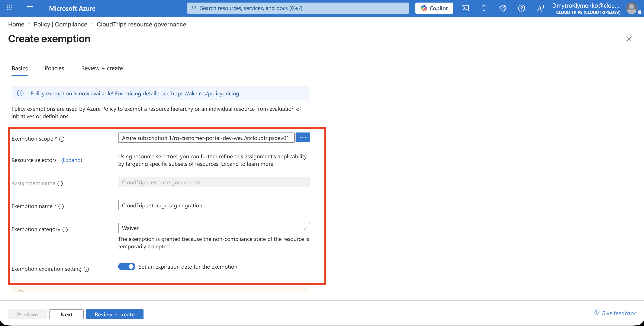Open the Azure portal apps grid icon
This screenshot has height=326, width=644.
(x=10, y=8)
